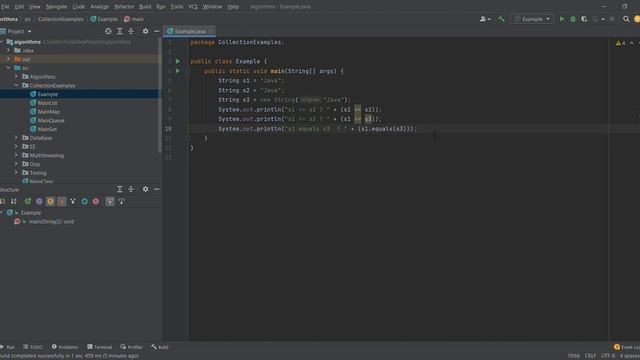Toggle show lambdas teal icon in Structure

pos(84,201)
